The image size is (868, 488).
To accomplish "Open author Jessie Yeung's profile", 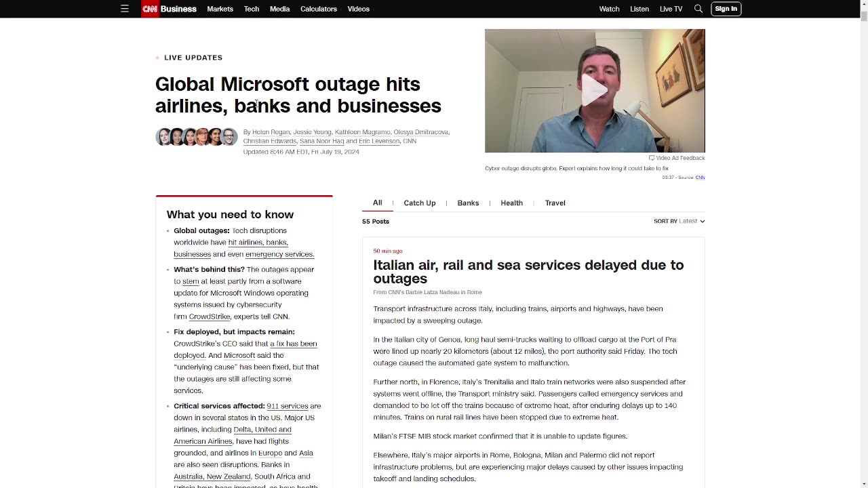I will 312,132.
